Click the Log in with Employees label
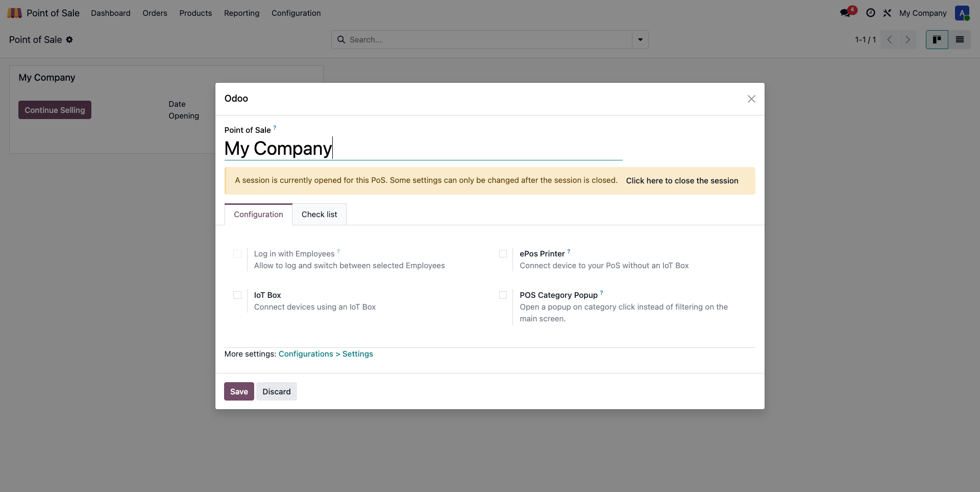 294,253
